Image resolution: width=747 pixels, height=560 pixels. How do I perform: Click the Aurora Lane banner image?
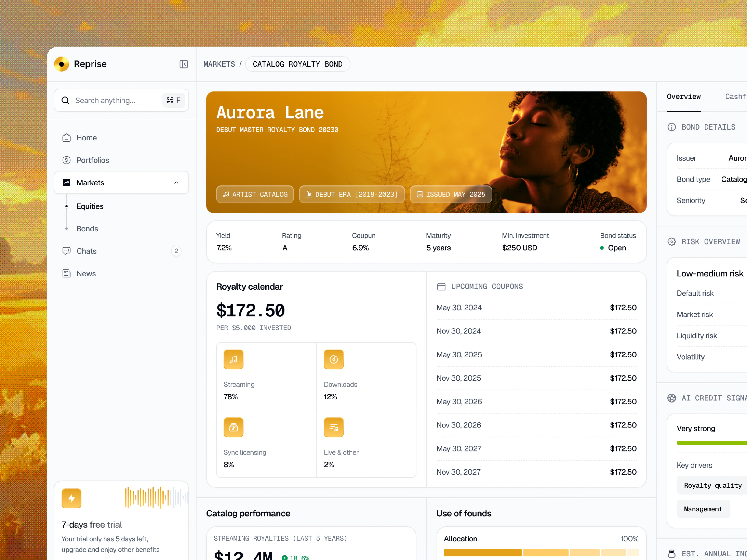[426, 152]
